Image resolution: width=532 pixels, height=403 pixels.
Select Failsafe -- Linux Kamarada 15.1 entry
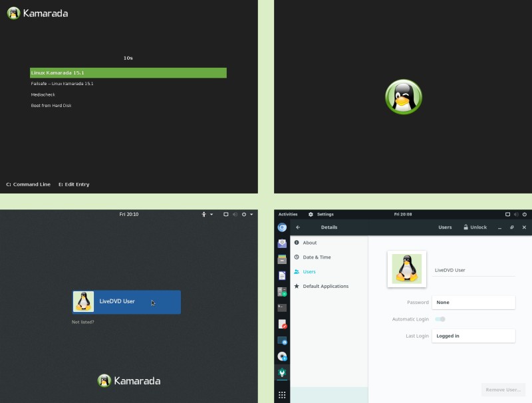click(62, 84)
